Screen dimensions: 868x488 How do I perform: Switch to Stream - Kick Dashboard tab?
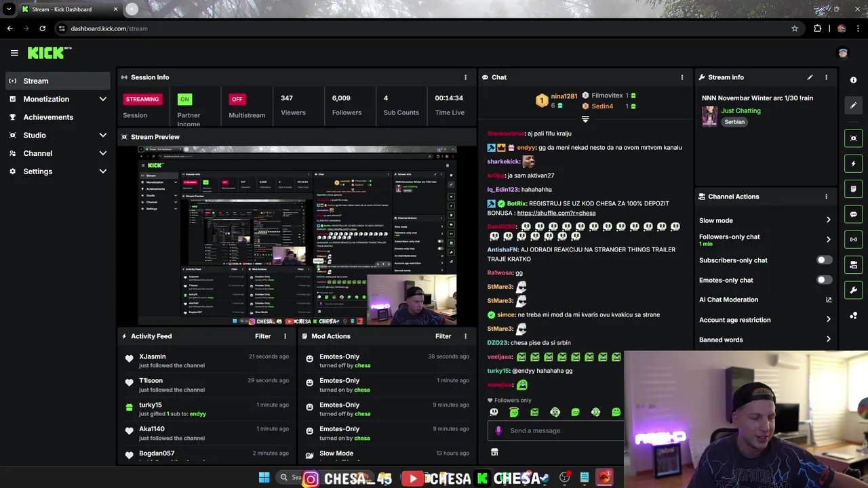pyautogui.click(x=69, y=9)
